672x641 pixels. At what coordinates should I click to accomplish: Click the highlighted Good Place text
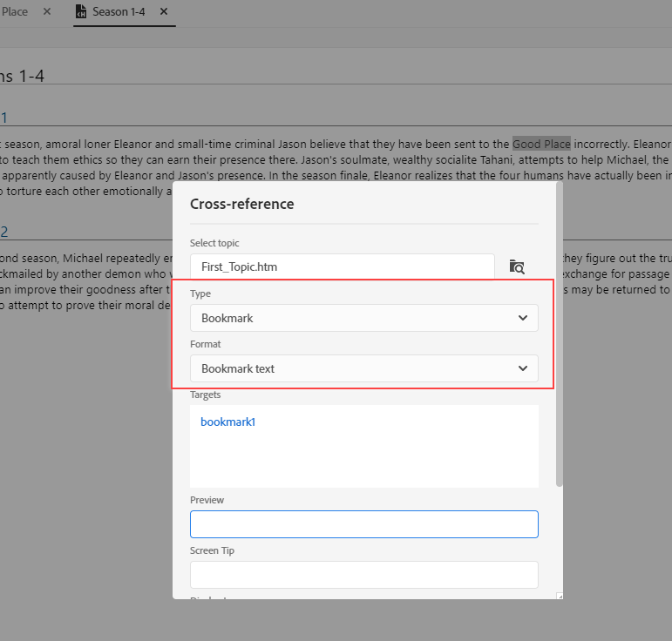(x=541, y=144)
